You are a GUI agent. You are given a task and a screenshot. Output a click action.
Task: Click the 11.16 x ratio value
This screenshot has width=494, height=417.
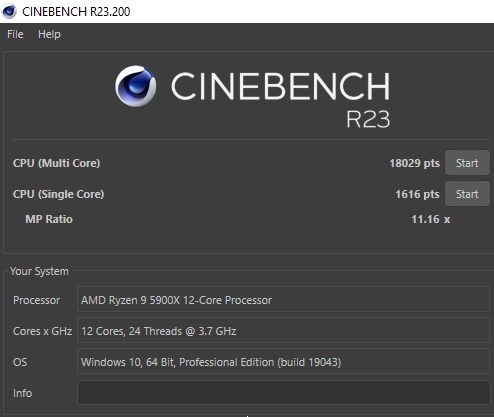click(431, 219)
